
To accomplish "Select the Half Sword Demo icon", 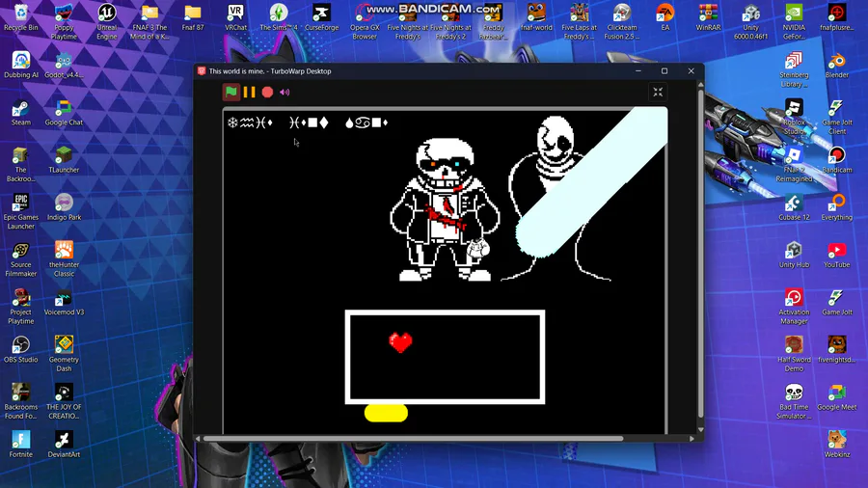I will point(794,354).
